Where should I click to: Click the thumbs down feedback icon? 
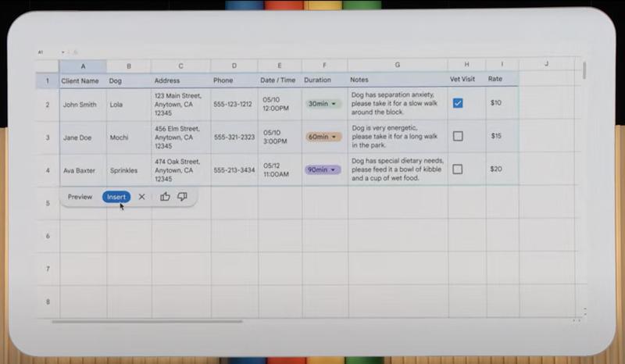pyautogui.click(x=182, y=197)
